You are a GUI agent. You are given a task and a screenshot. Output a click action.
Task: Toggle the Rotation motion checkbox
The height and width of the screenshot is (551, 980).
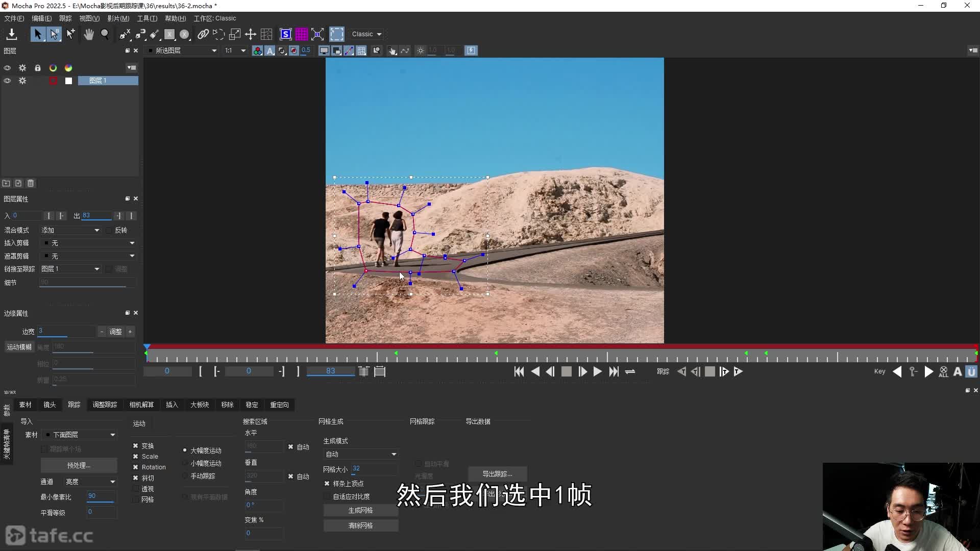tap(136, 467)
